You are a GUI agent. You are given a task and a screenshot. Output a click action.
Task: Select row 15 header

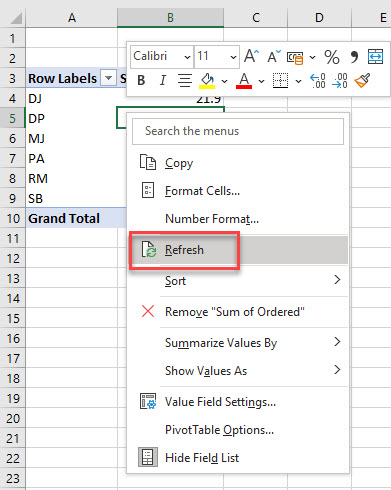point(12,318)
